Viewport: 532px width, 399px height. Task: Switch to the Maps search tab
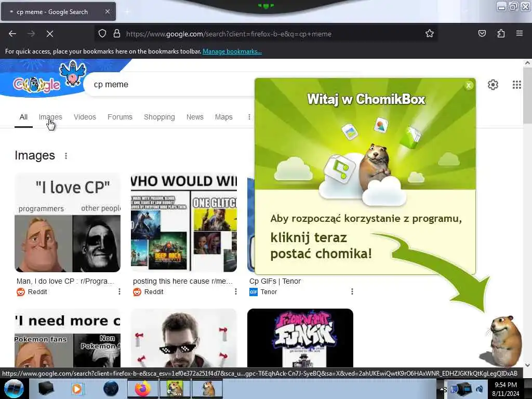click(223, 117)
